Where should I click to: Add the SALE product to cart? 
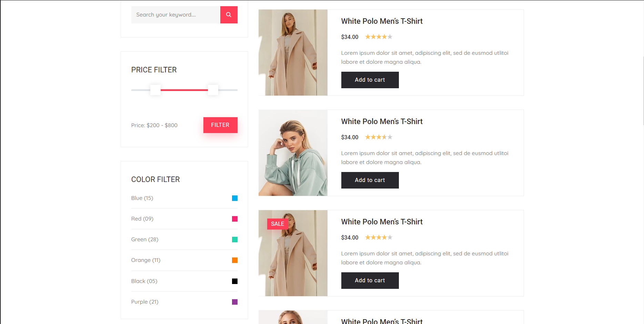[370, 281]
